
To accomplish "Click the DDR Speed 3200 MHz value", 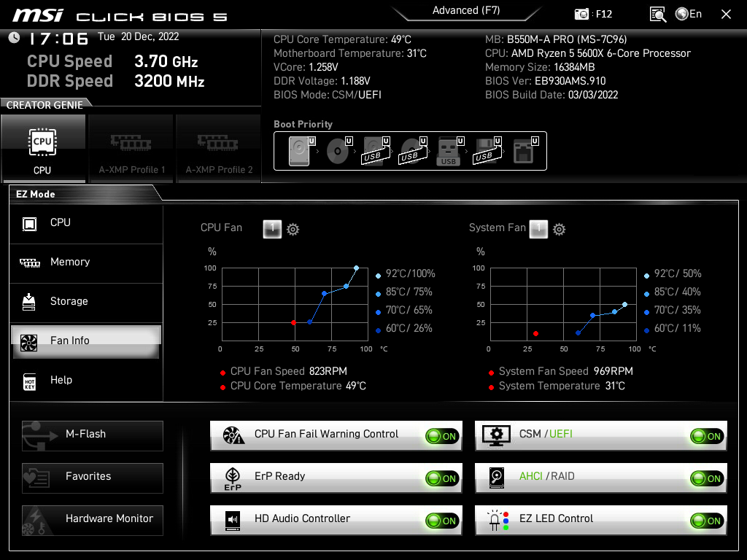I will click(169, 81).
